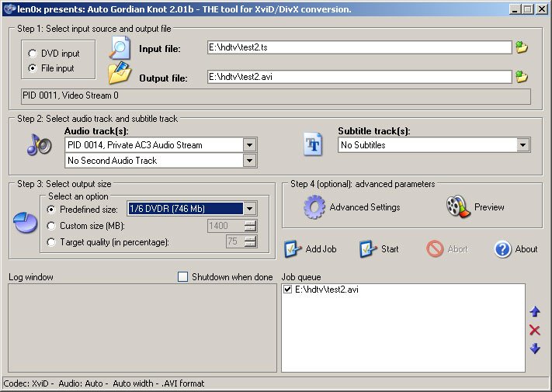Select the DVD input radio button
Screen dimensions: 552x392
[33, 54]
